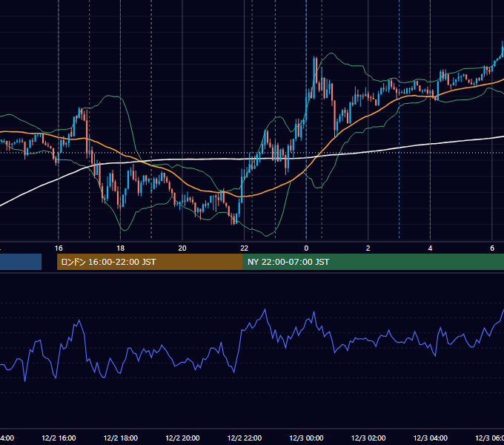Viewport: 504px width, 445px height.
Task: Click the 12/2 20:00 date label
Action: click(182, 438)
